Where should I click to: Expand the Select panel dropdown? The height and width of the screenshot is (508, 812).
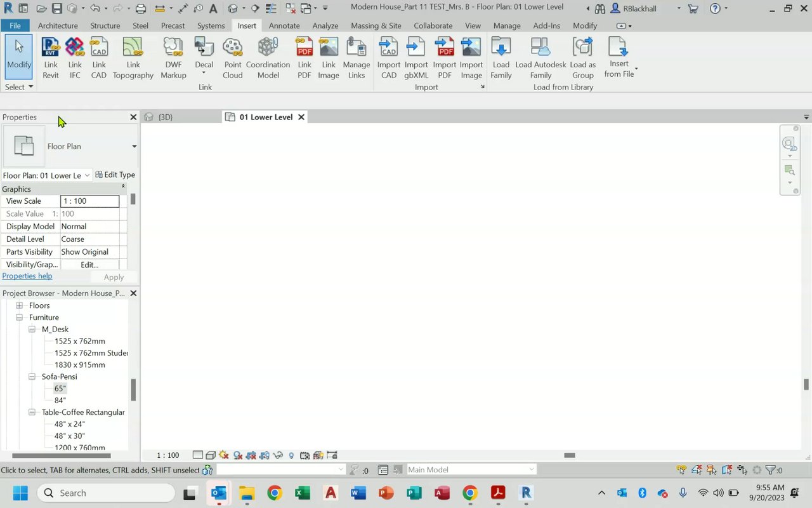(19, 87)
